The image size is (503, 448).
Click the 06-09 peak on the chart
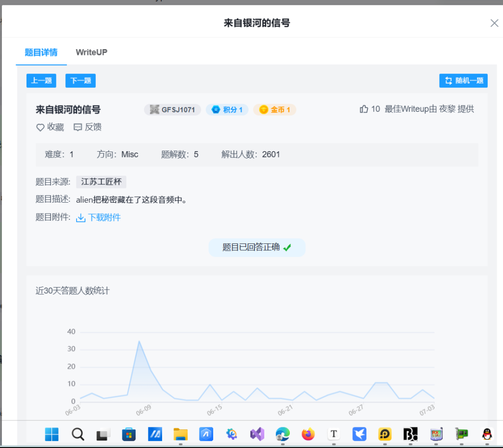(x=139, y=341)
